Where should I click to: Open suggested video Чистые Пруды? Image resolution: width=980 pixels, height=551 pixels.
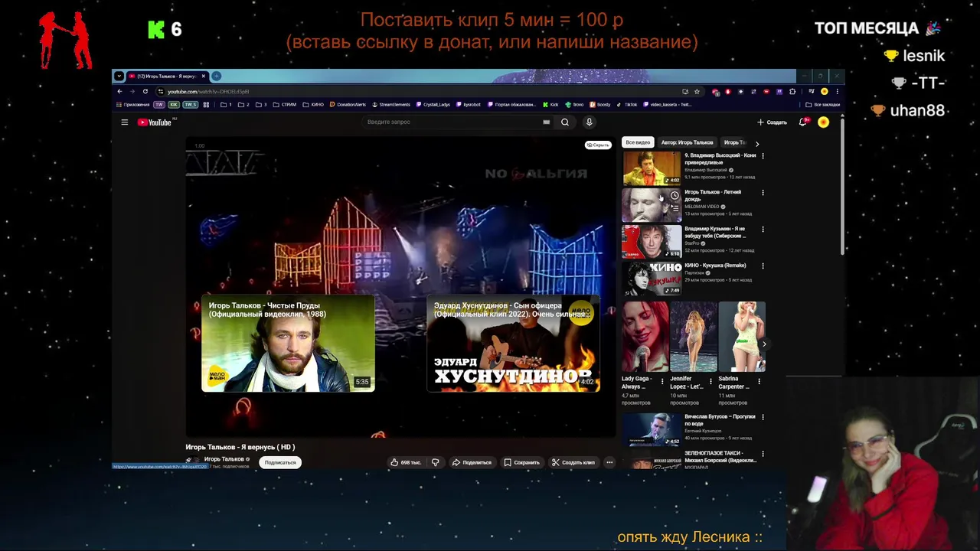tap(288, 343)
